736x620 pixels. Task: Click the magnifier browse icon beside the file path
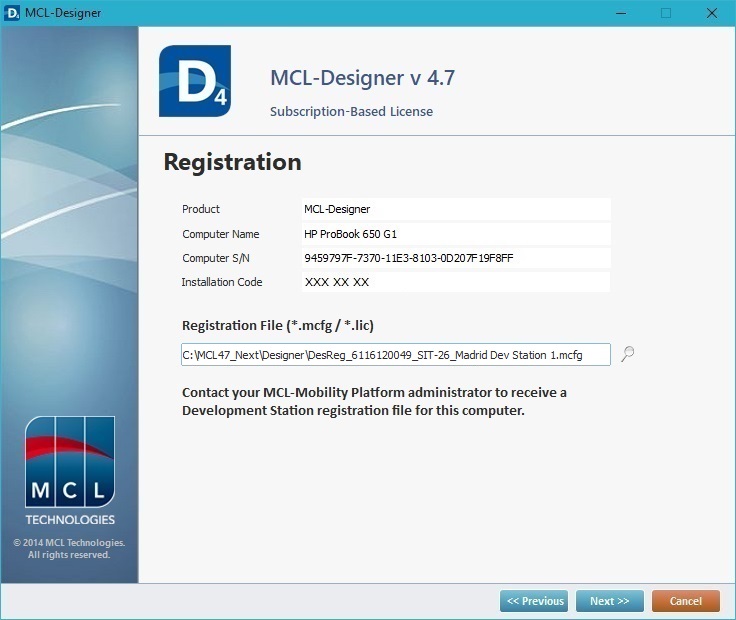point(627,354)
